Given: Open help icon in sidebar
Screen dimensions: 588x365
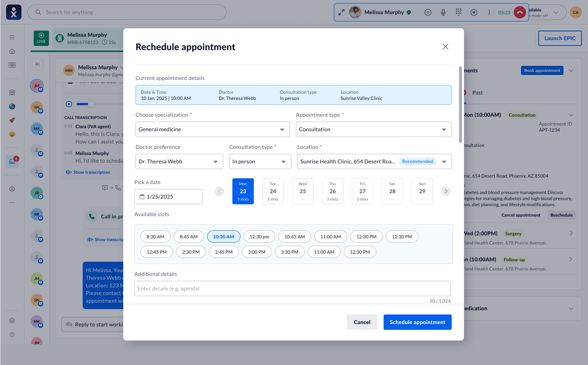Looking at the screenshot, I should [x=12, y=334].
